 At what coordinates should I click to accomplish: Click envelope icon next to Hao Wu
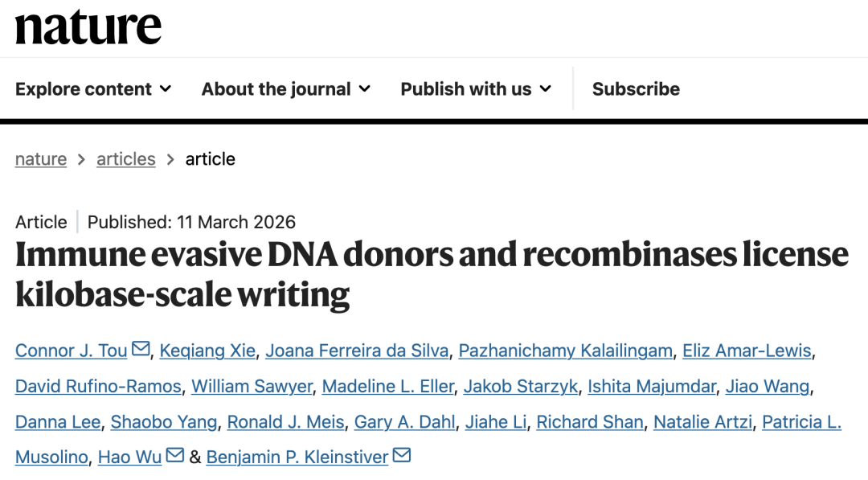175,455
